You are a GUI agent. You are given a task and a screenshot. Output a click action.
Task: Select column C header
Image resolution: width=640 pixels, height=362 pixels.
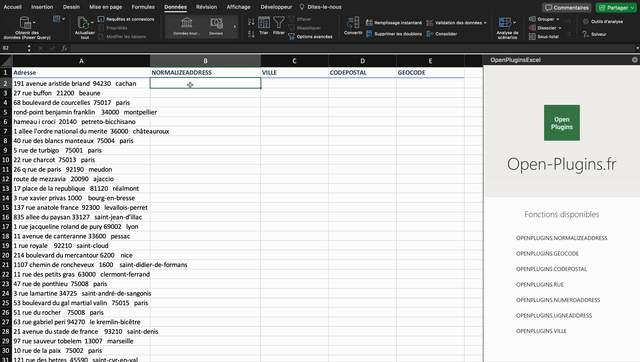pyautogui.click(x=294, y=61)
